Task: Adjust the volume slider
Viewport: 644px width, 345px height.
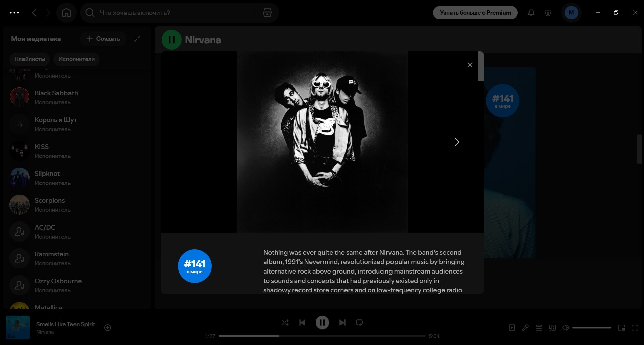Action: [592, 328]
